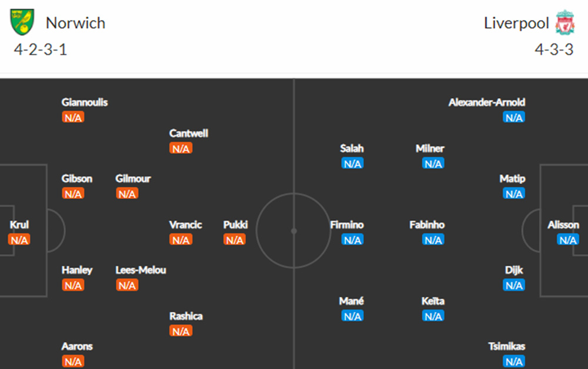
Task: Select Tsimikas at left back
Action: coord(506,347)
